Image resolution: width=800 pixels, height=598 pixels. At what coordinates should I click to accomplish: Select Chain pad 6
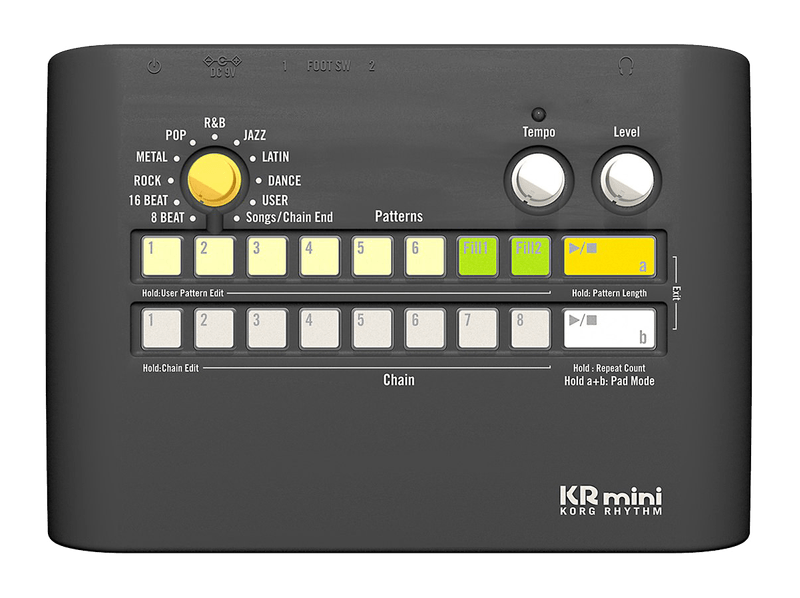(x=425, y=329)
